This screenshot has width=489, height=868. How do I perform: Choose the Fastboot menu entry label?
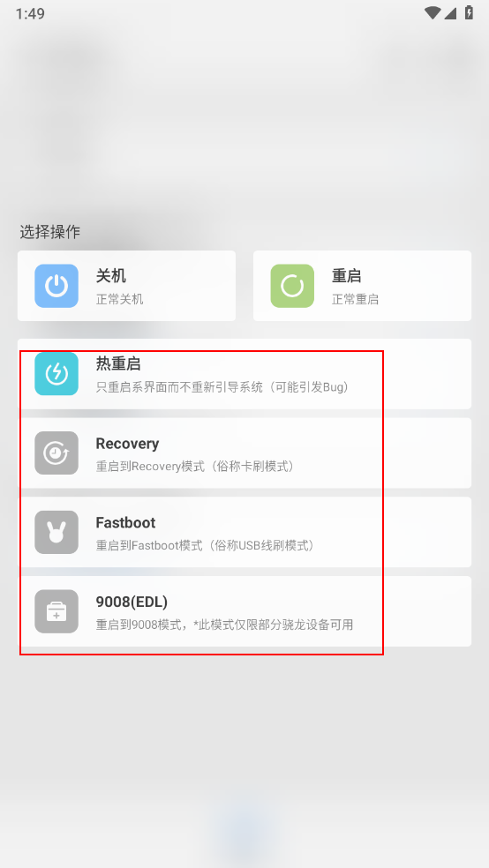pos(125,522)
